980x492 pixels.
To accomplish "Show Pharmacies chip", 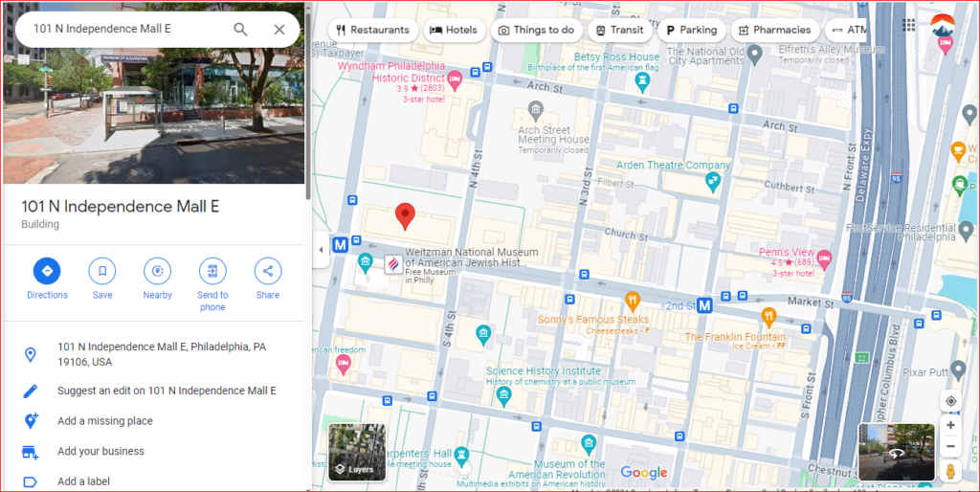I will coord(775,30).
